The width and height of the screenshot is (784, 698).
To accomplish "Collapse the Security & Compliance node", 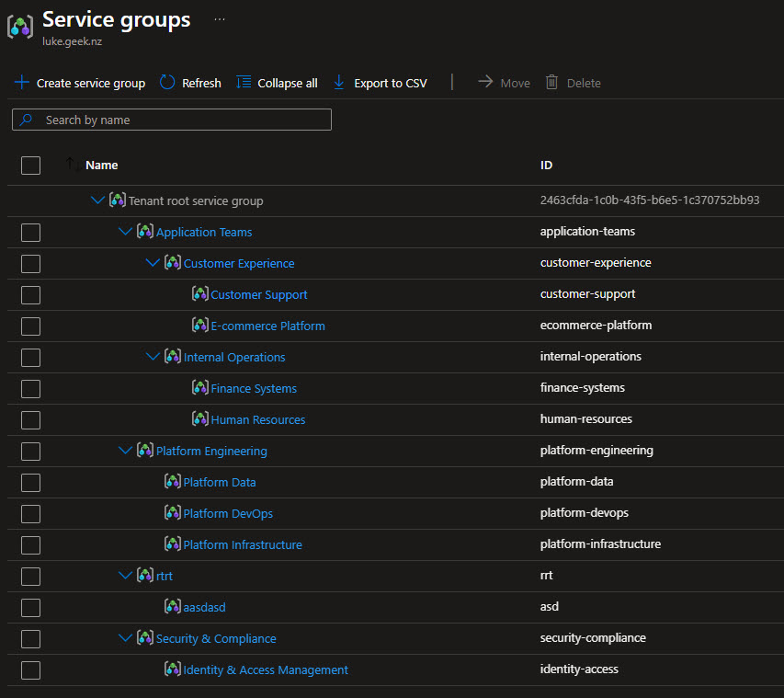I will coord(125,637).
